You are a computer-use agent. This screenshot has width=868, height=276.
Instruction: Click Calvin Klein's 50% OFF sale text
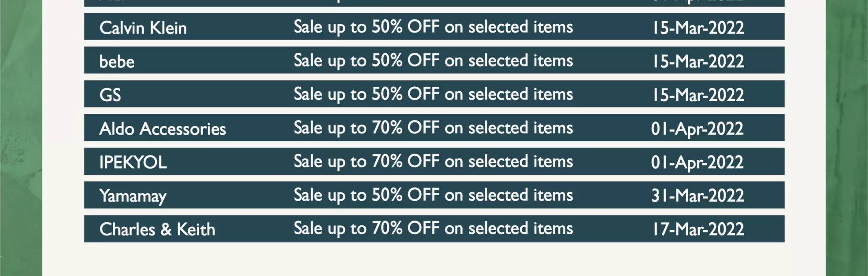click(433, 27)
